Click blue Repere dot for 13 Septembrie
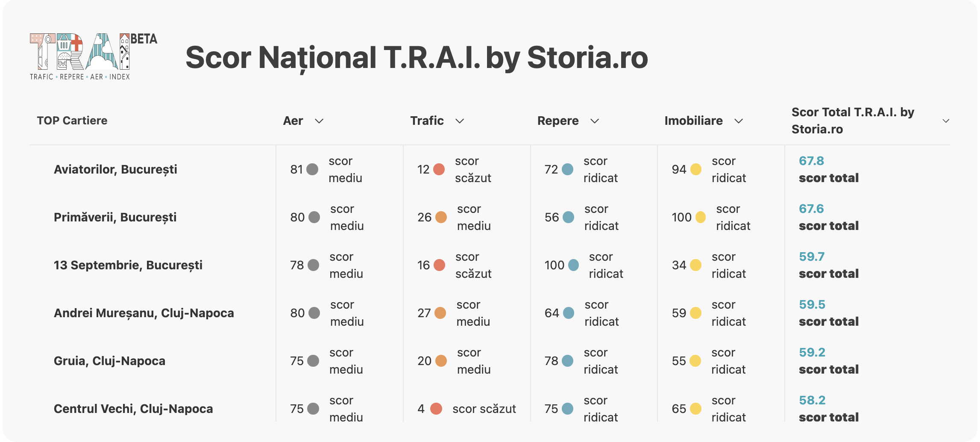 (x=573, y=265)
